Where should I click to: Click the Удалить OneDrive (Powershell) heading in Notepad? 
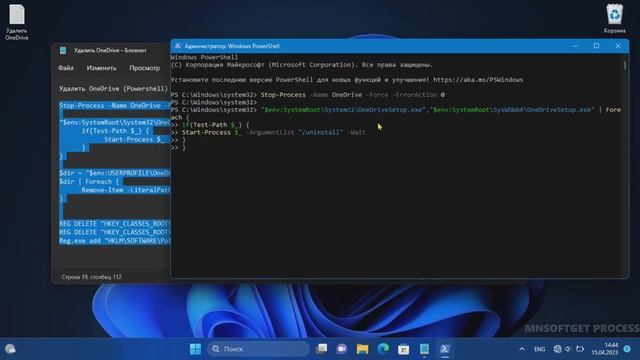(x=113, y=89)
